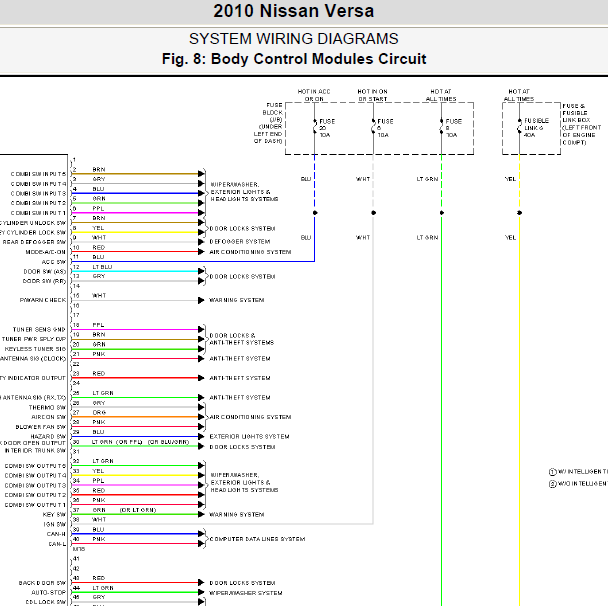The height and width of the screenshot is (606, 608).
Task: Click the "P/WARN CHECK" label
Action: coord(43,300)
